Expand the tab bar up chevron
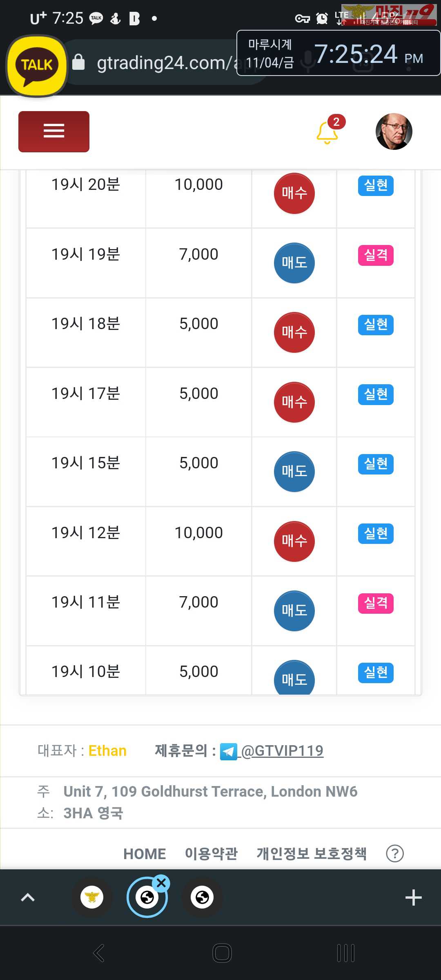This screenshot has height=980, width=441. click(x=28, y=897)
